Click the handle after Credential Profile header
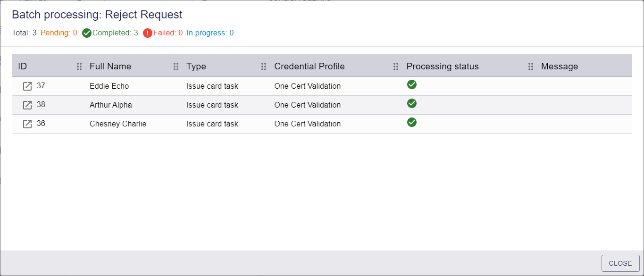 pos(396,67)
